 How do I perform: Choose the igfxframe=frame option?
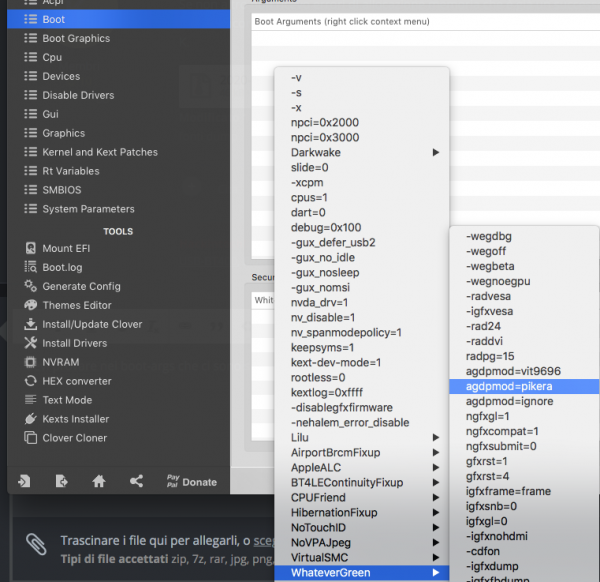(524, 491)
